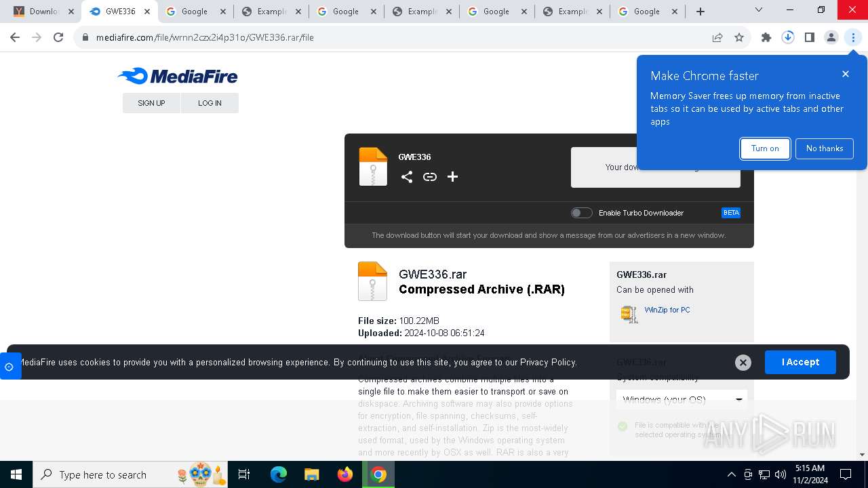Open File Explorer from taskbar

click(x=312, y=474)
